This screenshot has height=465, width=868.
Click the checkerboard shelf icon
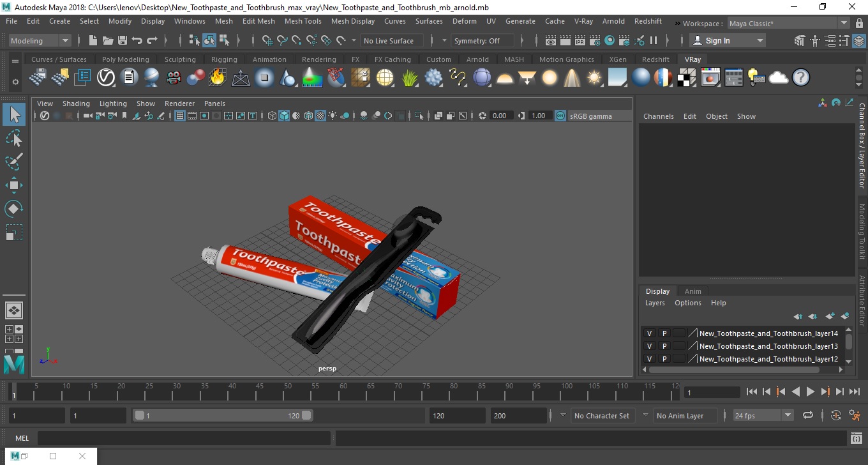tap(687, 78)
